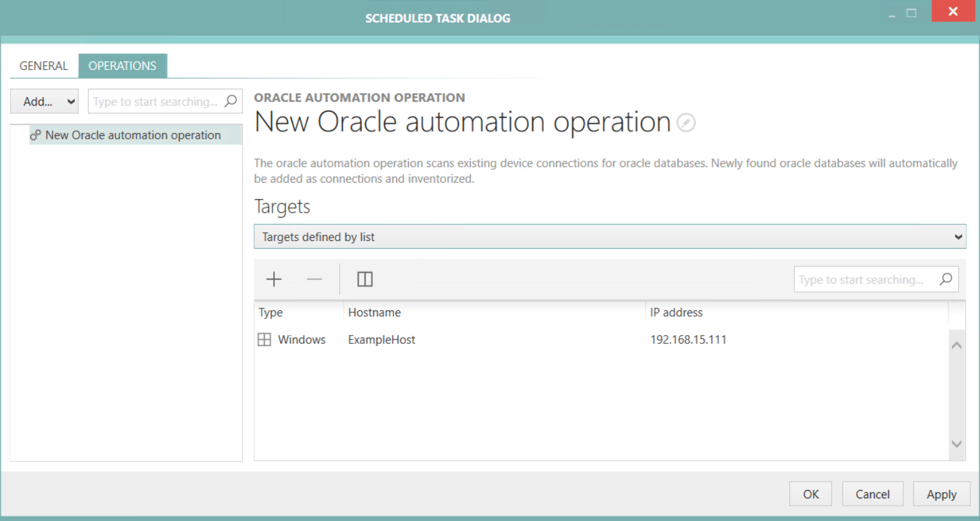Click the magnifier icon in the left search field
This screenshot has height=521, width=980.
[x=231, y=101]
